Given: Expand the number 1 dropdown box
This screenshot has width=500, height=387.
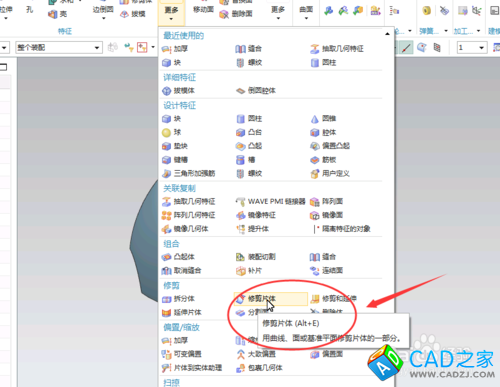Looking at the screenshot, I should click(472, 48).
